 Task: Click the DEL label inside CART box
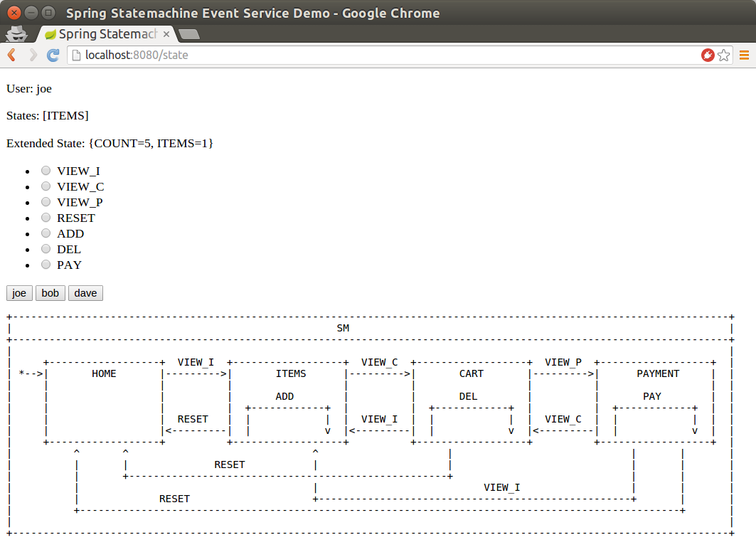click(468, 396)
